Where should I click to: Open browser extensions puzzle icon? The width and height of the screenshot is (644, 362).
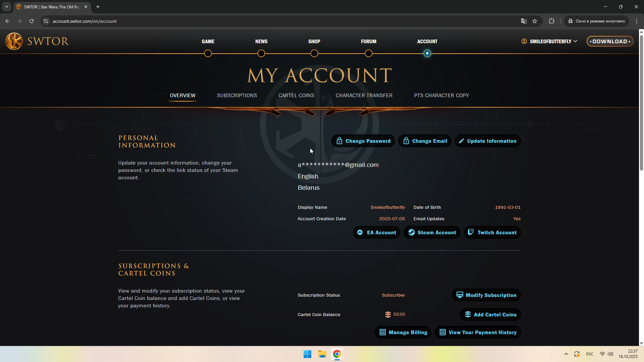tap(551, 21)
